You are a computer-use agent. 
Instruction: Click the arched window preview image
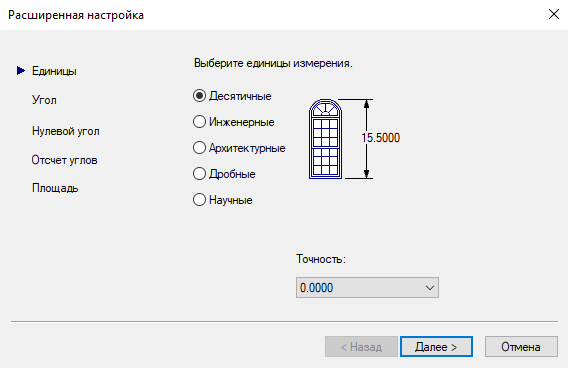[325, 139]
